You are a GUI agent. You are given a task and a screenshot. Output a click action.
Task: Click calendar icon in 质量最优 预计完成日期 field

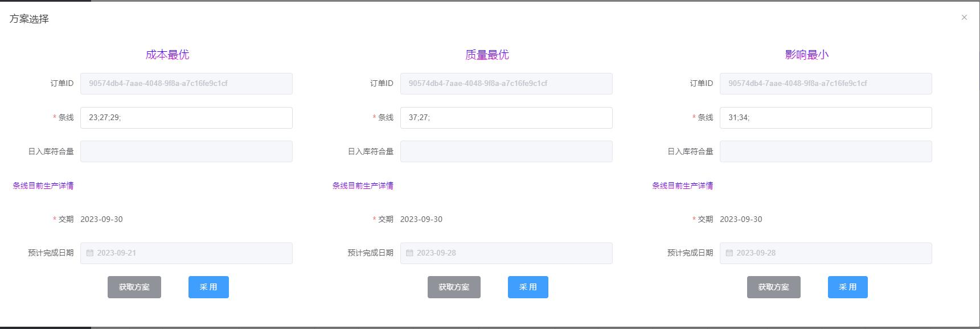pos(409,253)
